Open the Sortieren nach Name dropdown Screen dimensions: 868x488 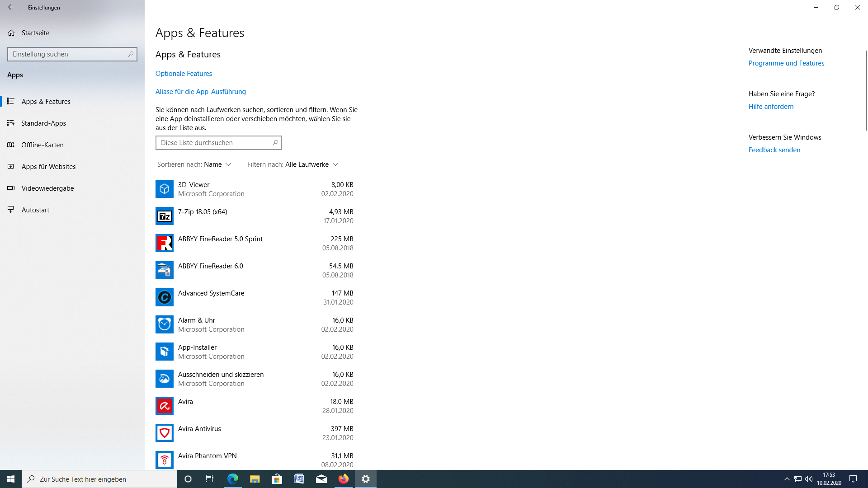194,164
